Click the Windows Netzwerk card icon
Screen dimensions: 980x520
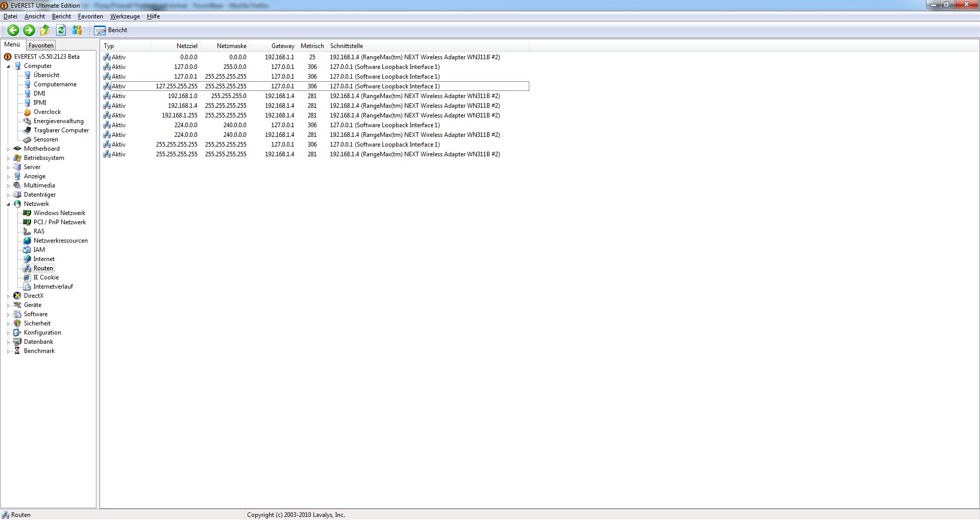[28, 213]
